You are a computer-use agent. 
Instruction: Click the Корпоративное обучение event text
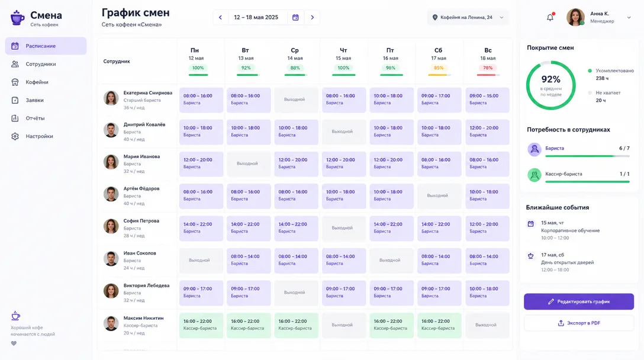[x=570, y=230]
